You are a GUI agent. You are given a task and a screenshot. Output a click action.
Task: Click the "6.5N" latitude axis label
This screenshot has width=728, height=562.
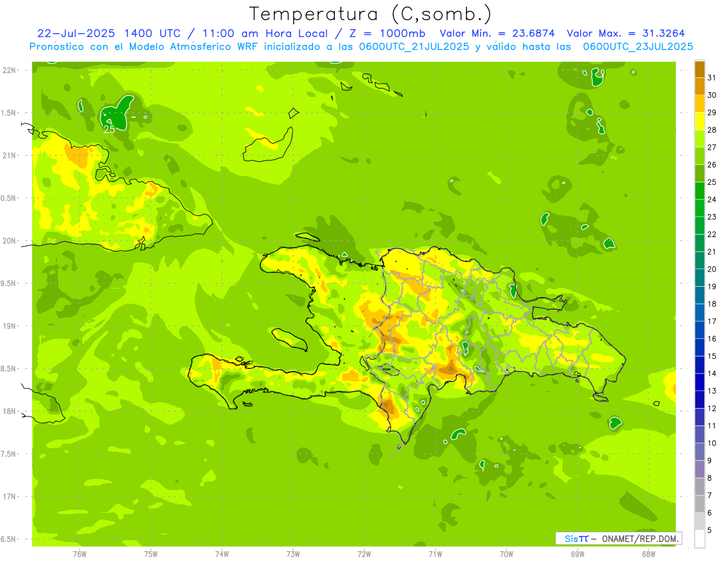point(9,539)
